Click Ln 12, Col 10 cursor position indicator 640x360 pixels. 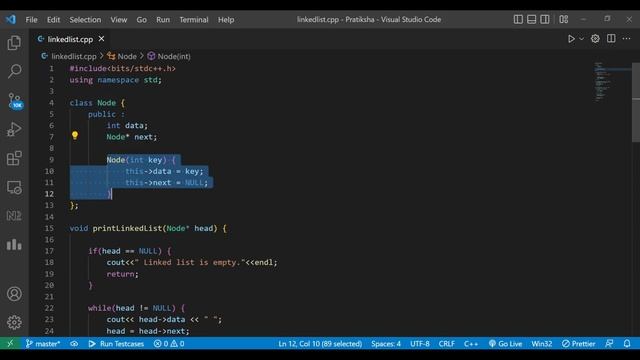pyautogui.click(x=320, y=344)
